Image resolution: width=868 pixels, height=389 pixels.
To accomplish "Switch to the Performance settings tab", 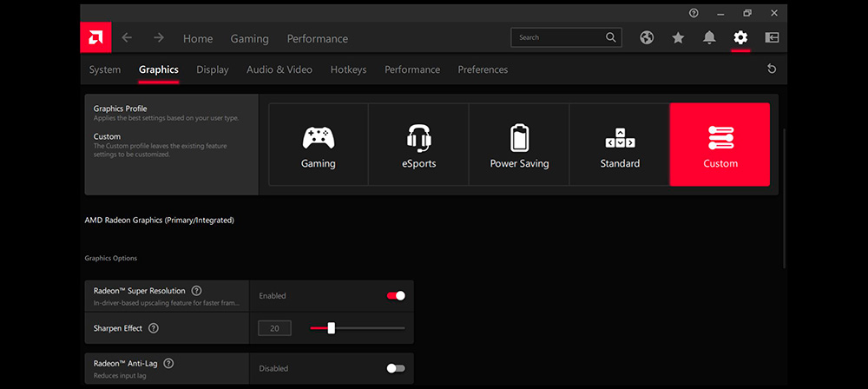I will (412, 69).
